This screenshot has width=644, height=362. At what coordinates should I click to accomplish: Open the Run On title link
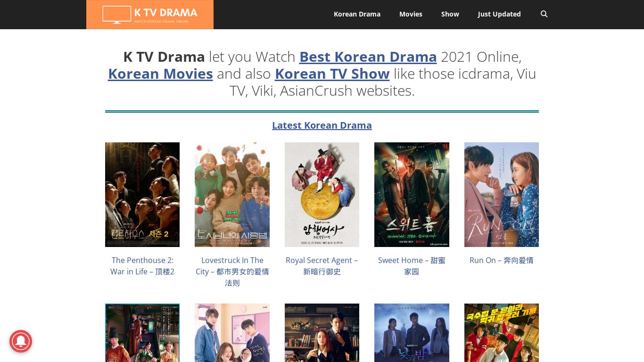point(501,260)
